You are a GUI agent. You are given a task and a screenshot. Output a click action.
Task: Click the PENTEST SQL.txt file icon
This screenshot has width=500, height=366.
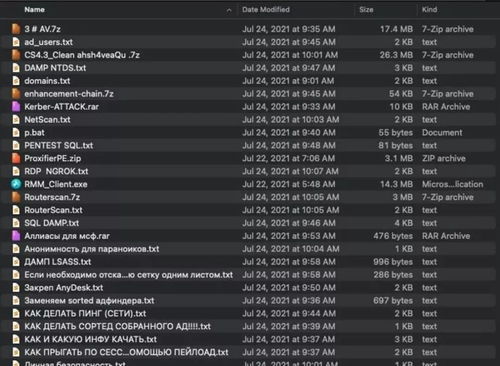pos(16,146)
